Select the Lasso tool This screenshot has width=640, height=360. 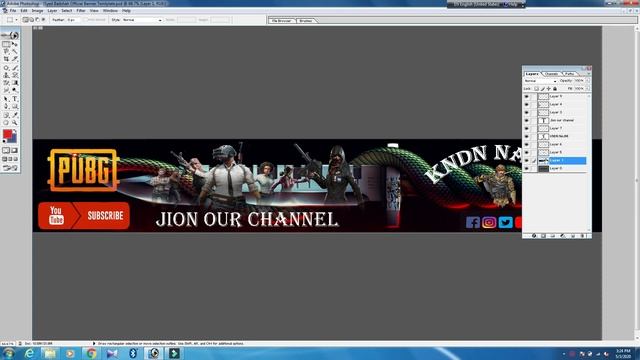[6, 52]
